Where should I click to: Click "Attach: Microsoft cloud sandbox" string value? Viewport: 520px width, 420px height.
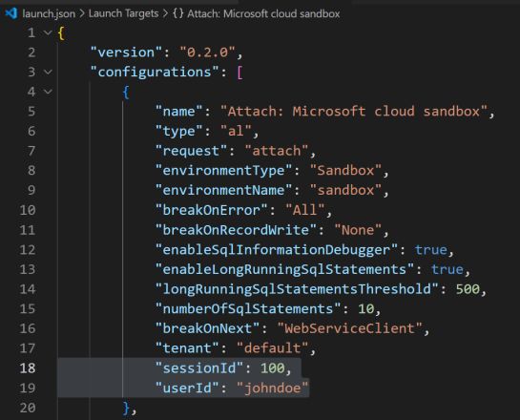[354, 111]
